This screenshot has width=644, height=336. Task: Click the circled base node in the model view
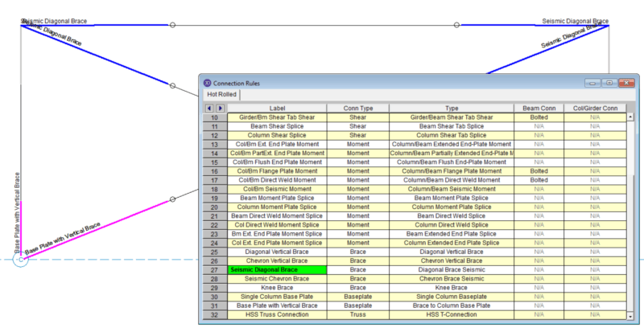pyautogui.click(x=21, y=259)
